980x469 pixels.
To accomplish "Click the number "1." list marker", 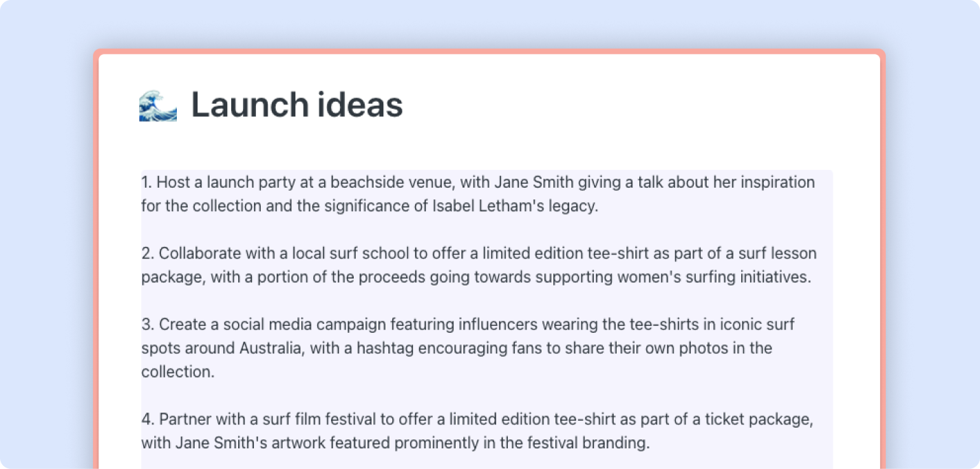I will 147,182.
